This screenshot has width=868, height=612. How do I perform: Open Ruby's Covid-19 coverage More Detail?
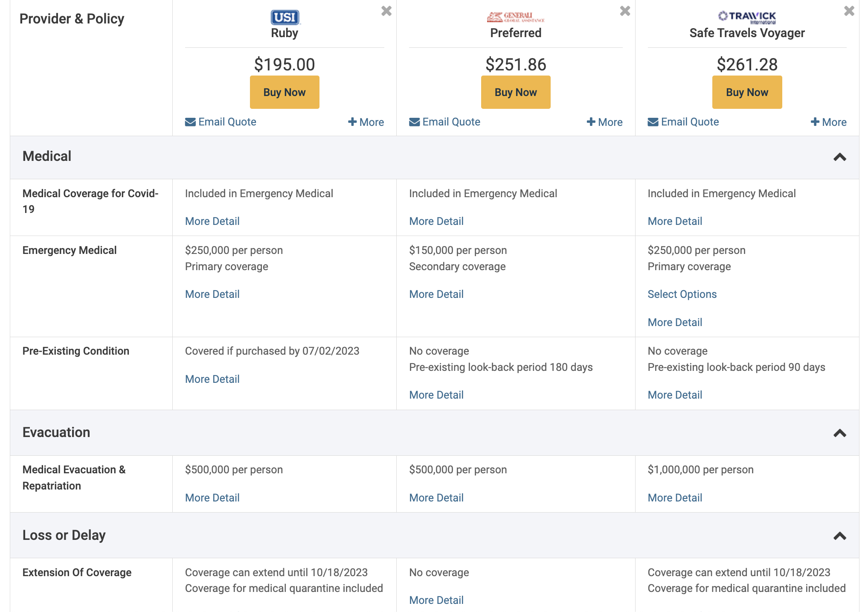pos(212,221)
